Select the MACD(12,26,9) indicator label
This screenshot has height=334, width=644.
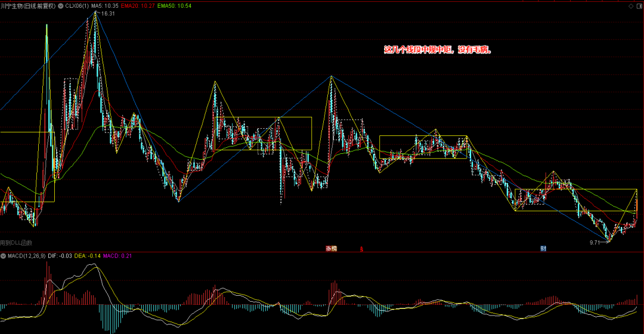tap(27, 256)
